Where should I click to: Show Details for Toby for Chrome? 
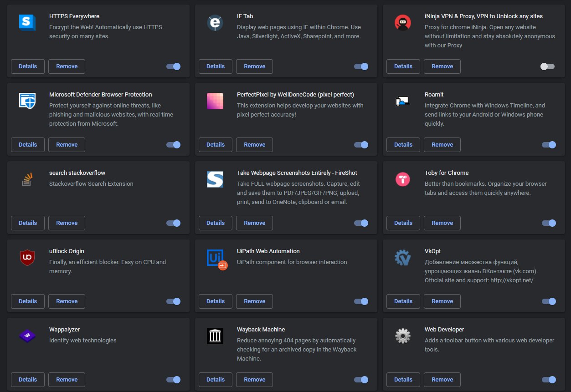(x=403, y=223)
